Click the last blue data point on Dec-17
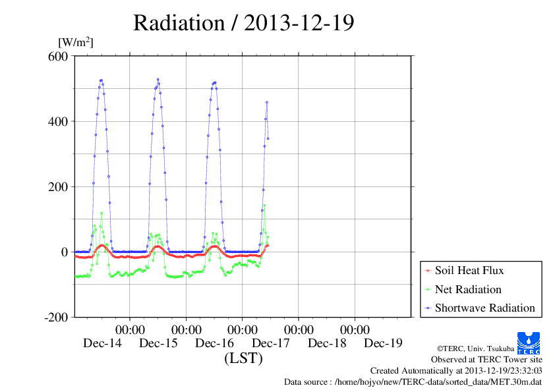 pyautogui.click(x=268, y=139)
